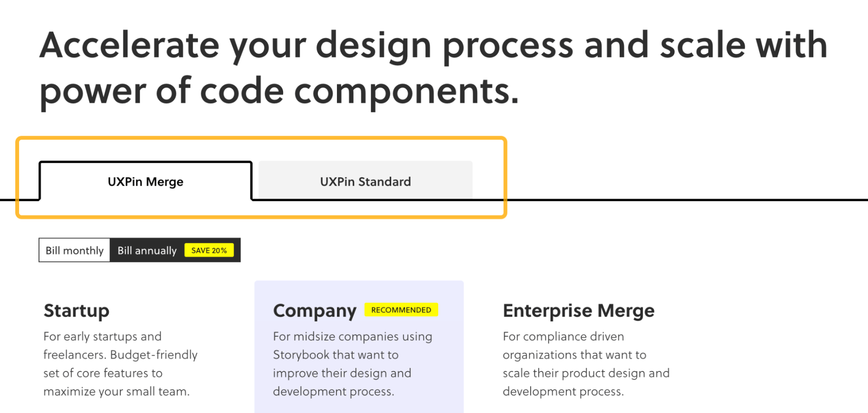The width and height of the screenshot is (868, 413).
Task: Click the UXPin Standard tab label text
Action: (365, 181)
